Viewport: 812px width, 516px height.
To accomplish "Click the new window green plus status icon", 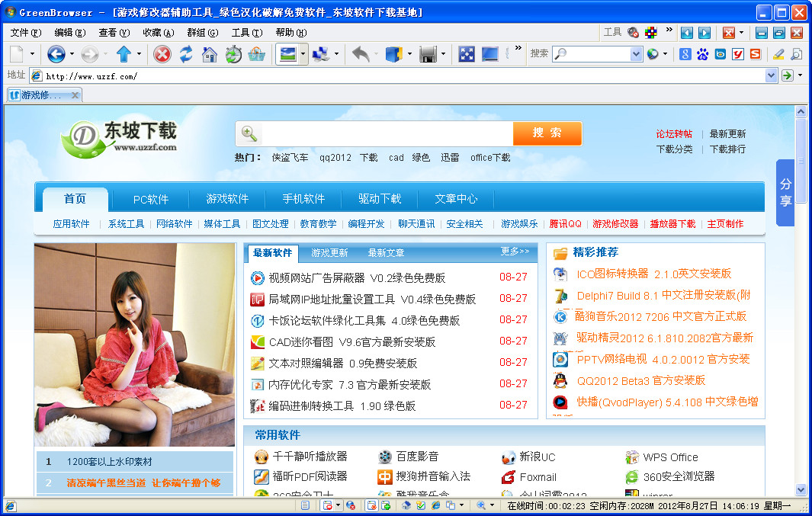I will tap(386, 505).
